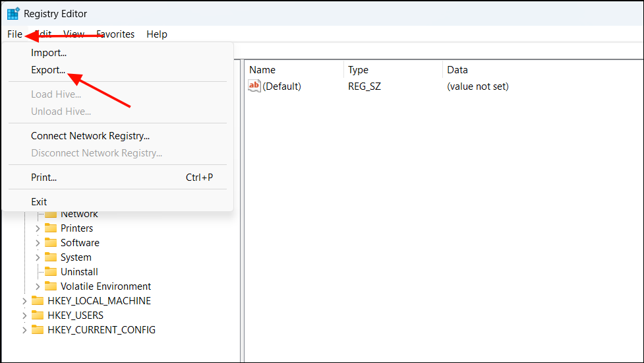Image resolution: width=644 pixels, height=363 pixels.
Task: Select the System tree entry
Action: (76, 257)
